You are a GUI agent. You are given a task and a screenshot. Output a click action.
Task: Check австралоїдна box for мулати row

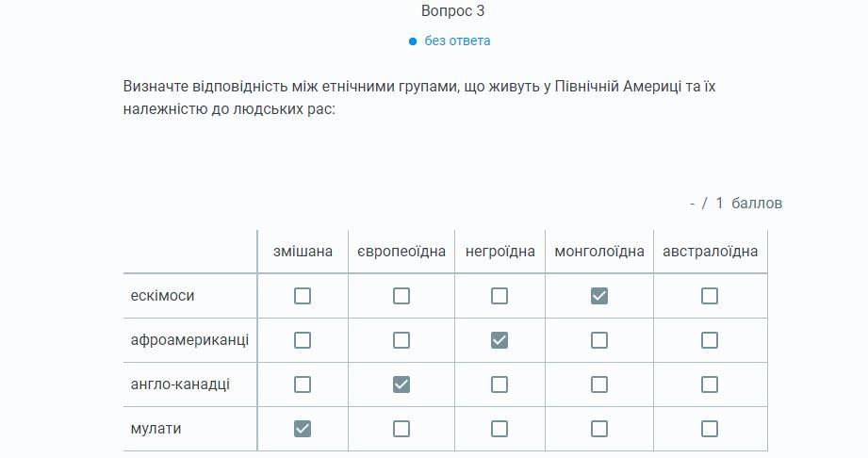point(710,429)
